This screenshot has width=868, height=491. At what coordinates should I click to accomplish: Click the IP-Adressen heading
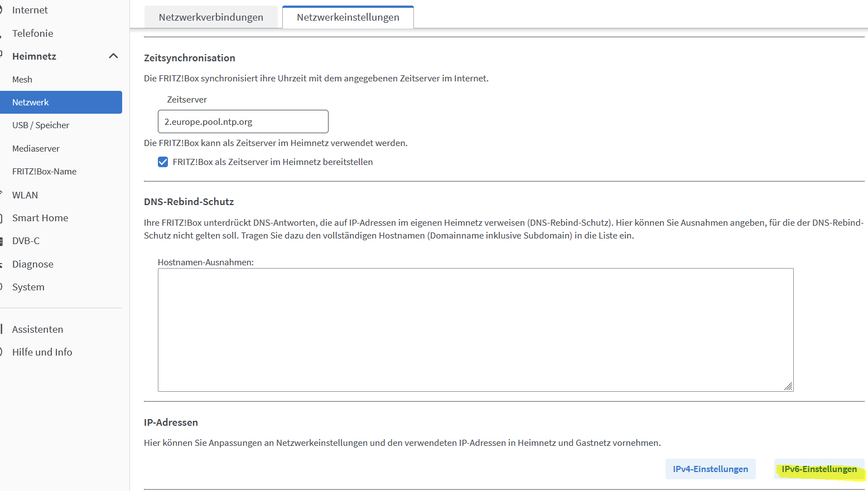171,422
